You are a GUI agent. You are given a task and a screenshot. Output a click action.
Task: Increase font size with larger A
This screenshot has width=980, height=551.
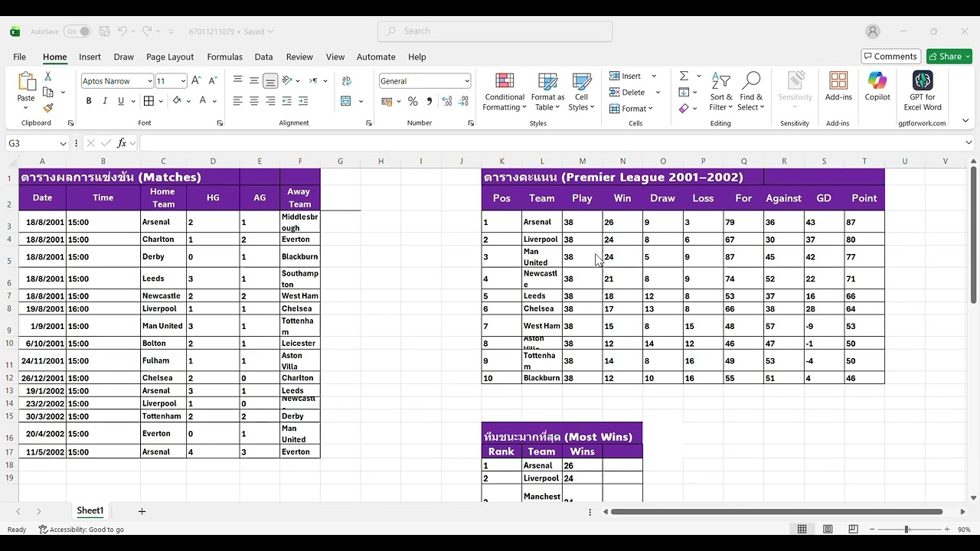click(196, 80)
